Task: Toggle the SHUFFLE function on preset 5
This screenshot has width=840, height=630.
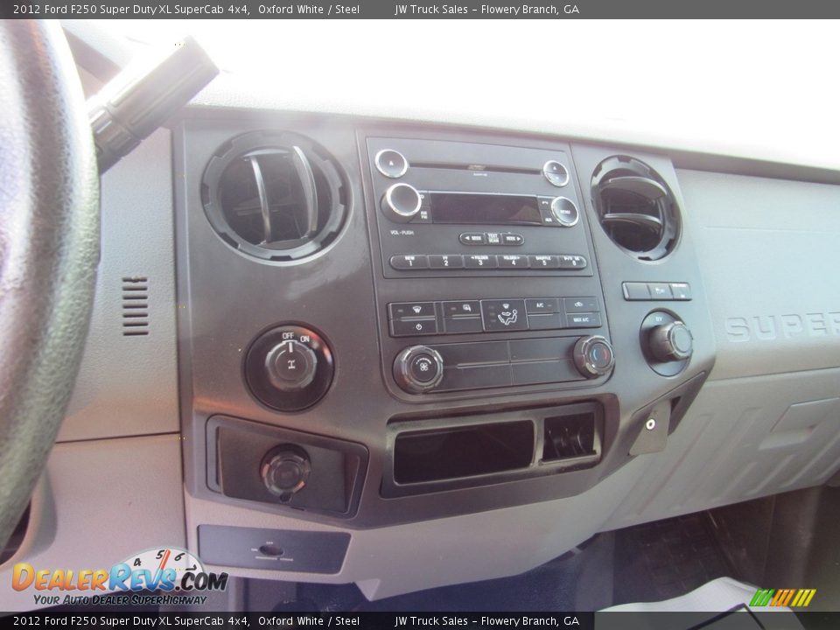Action: pos(544,262)
